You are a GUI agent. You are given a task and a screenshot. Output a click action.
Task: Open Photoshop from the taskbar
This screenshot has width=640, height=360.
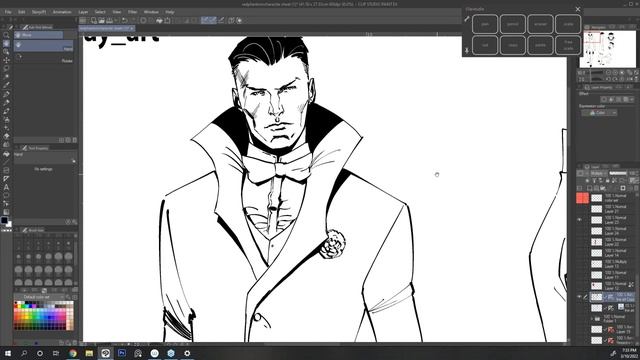(122, 353)
